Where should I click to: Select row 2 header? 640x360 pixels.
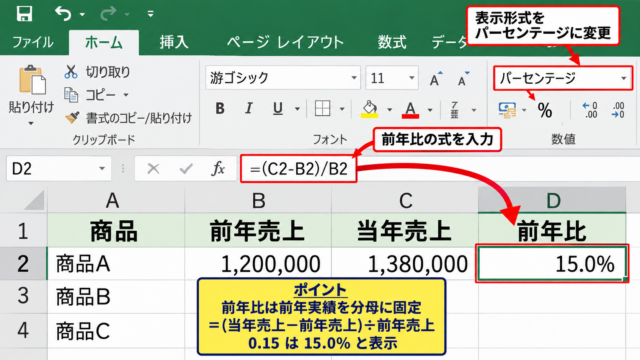tap(23, 264)
